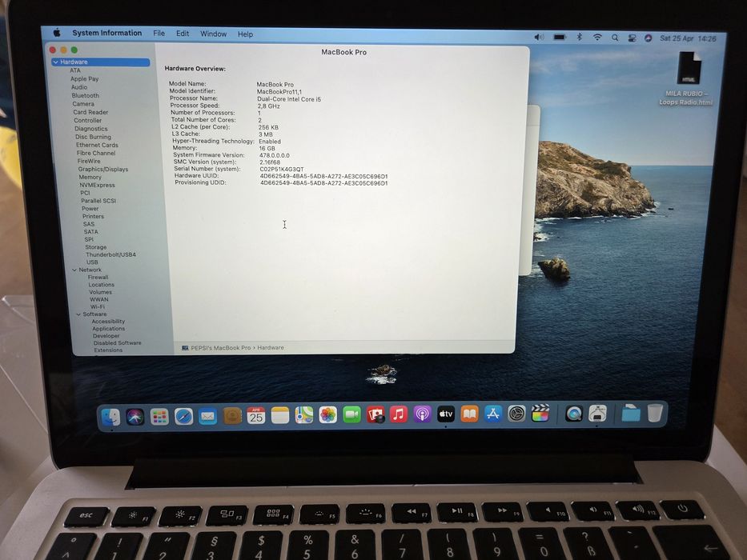This screenshot has width=747, height=560.
Task: Select Applications under Software
Action: click(109, 329)
